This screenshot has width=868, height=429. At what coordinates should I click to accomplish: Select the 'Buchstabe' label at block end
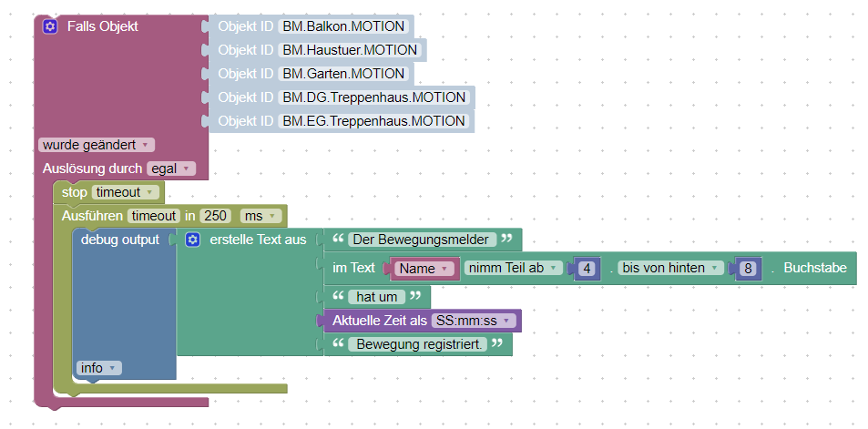pos(815,268)
